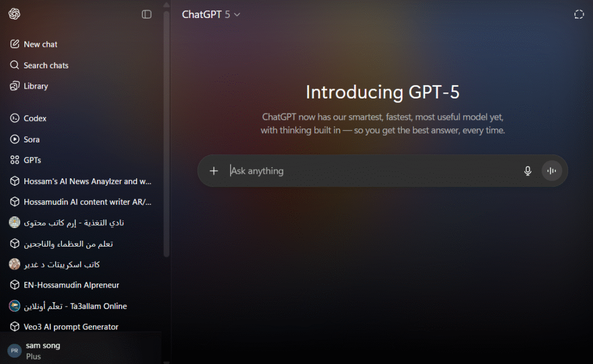This screenshot has height=364, width=593.
Task: Open the sam song profile menu
Action: click(81, 351)
